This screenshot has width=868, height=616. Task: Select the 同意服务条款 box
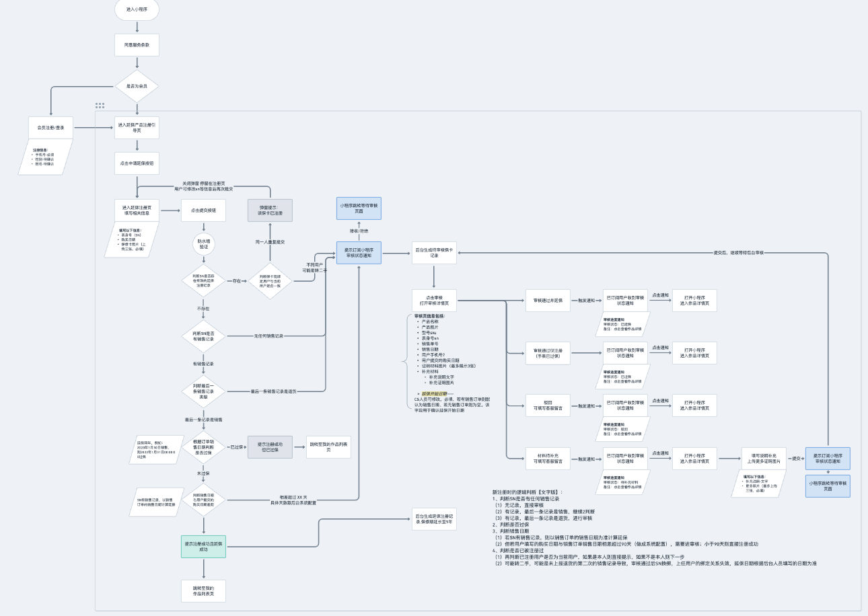click(137, 45)
